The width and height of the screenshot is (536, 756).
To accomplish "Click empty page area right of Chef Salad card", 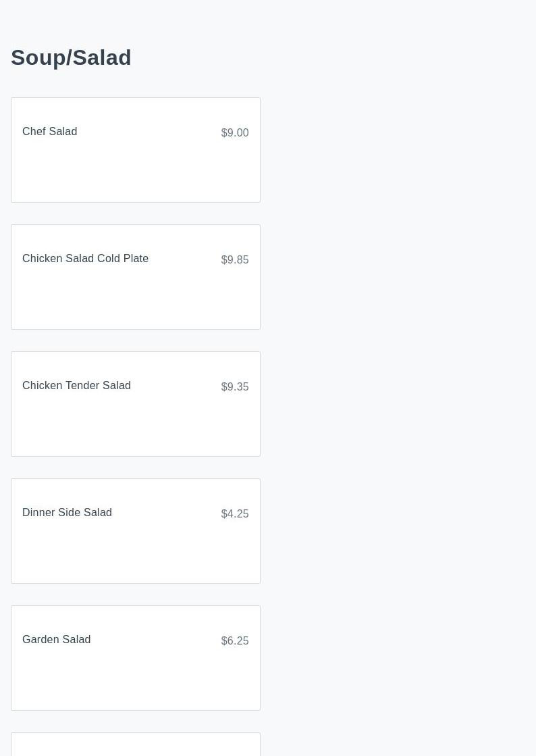I will [x=398, y=150].
